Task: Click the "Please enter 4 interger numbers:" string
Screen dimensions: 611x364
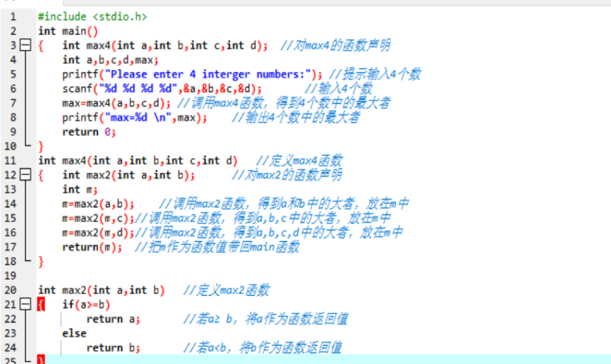Action: 208,74
